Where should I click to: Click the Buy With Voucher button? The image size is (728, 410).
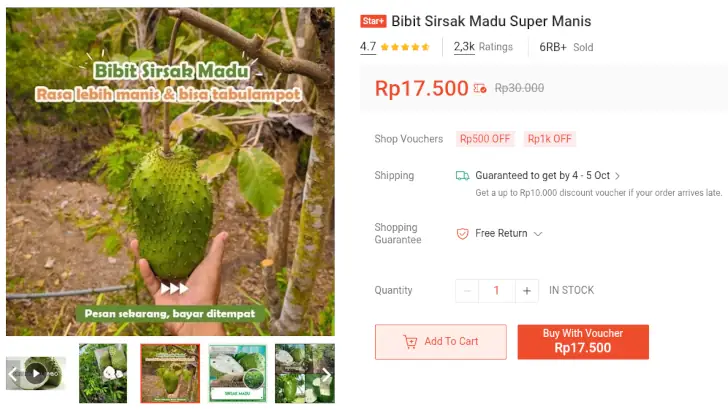[583, 341]
